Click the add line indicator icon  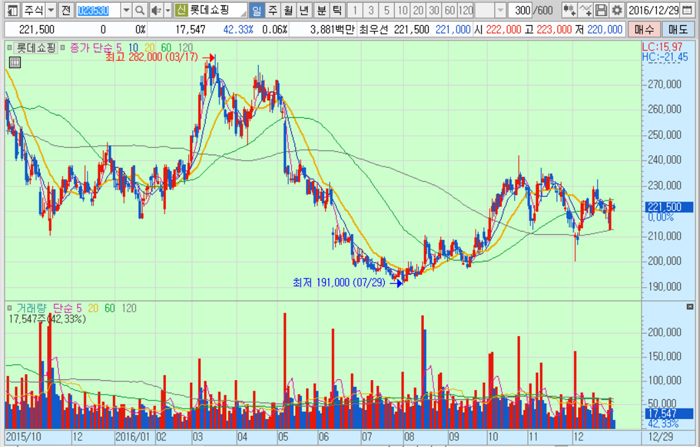[585, 10]
